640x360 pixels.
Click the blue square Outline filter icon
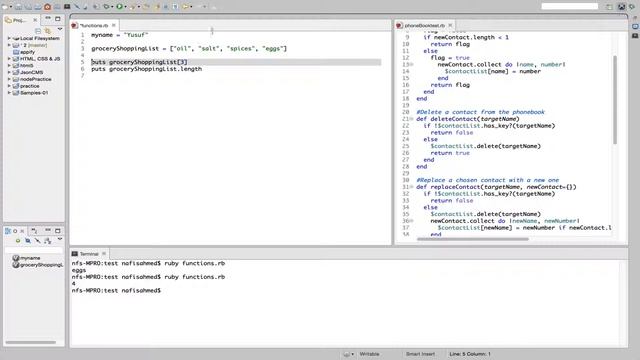pos(28,241)
